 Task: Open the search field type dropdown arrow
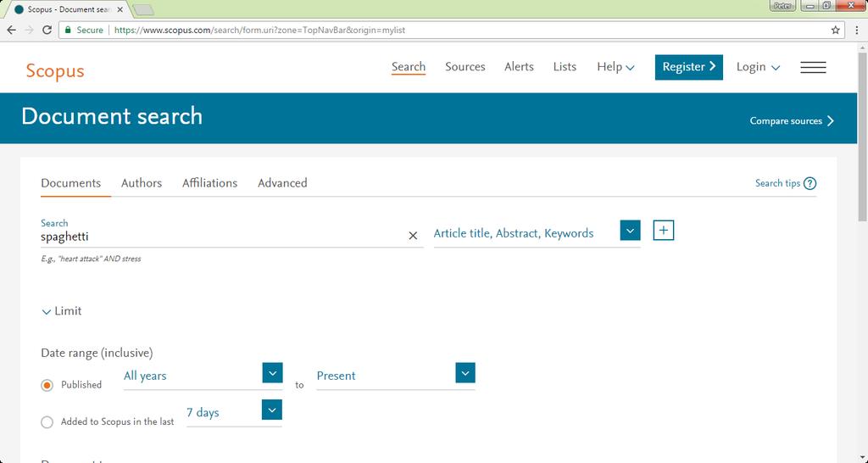[630, 231]
